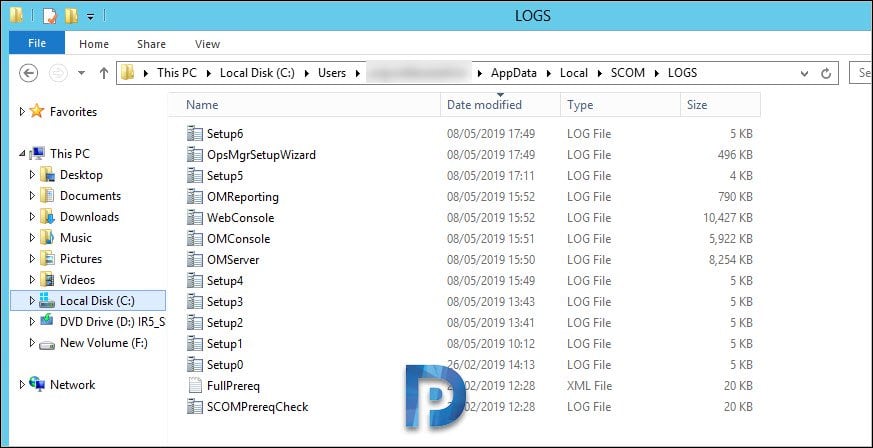Select the FullPrereq XML file icon

click(x=194, y=386)
